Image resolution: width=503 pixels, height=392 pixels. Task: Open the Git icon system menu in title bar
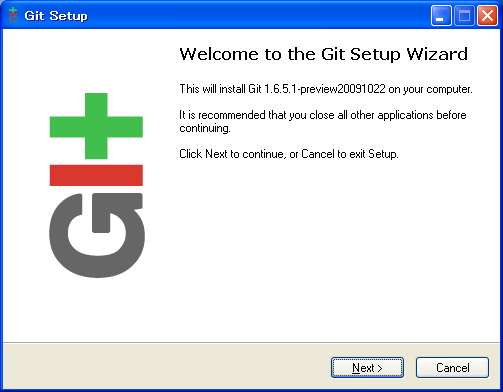(x=13, y=15)
